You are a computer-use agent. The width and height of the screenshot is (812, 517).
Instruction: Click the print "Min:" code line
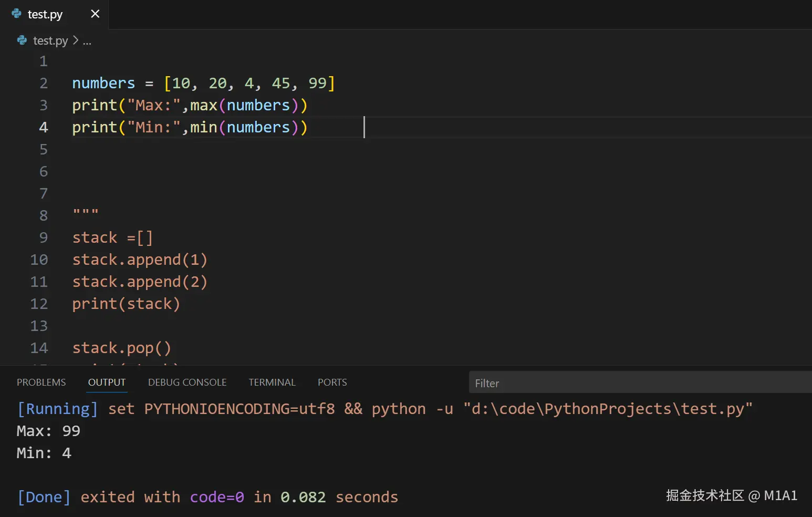[190, 128]
